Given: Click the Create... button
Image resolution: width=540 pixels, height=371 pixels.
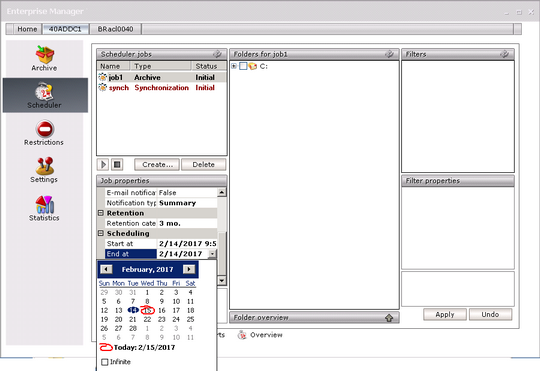Looking at the screenshot, I should (157, 165).
